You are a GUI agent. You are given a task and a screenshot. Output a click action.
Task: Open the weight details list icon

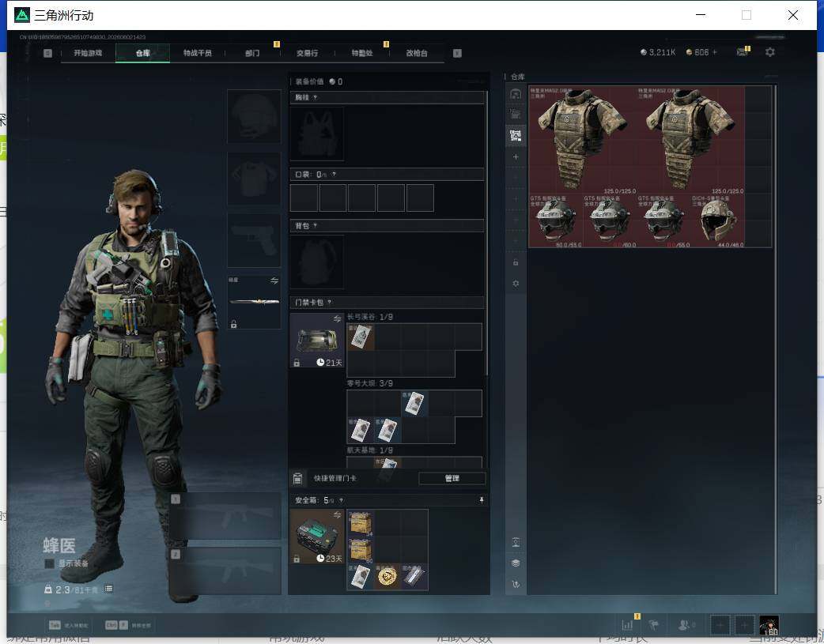click(108, 589)
